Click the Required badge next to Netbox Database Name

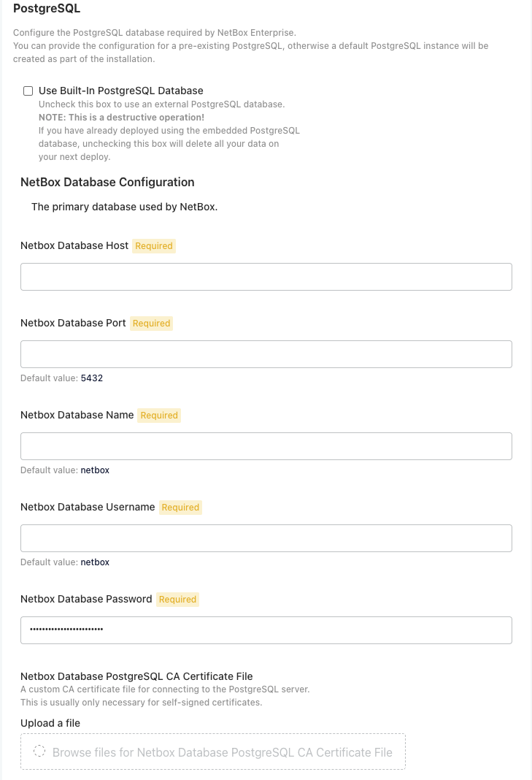click(158, 415)
